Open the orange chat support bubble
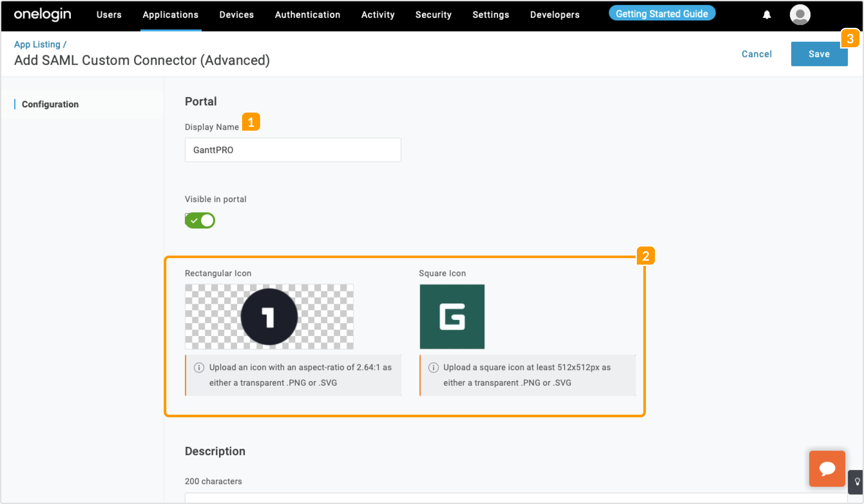Screen dimensions: 864x504 827,468
